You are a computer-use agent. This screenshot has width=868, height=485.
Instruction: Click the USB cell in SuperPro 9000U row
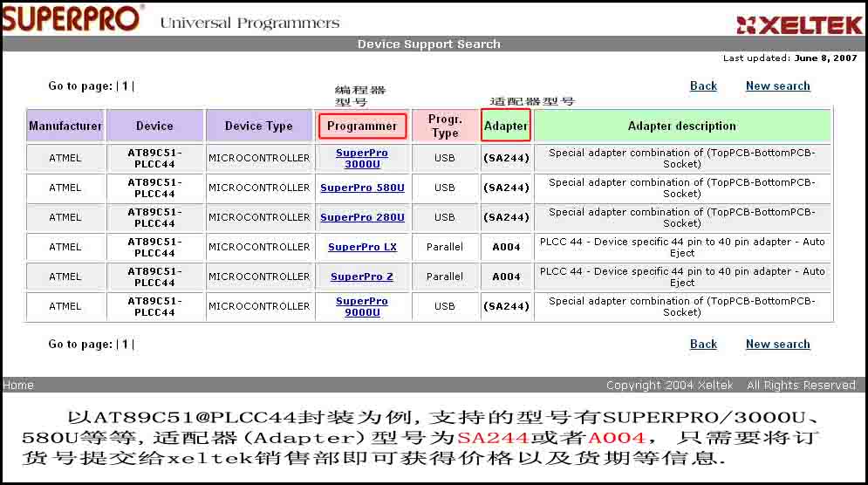click(x=445, y=307)
